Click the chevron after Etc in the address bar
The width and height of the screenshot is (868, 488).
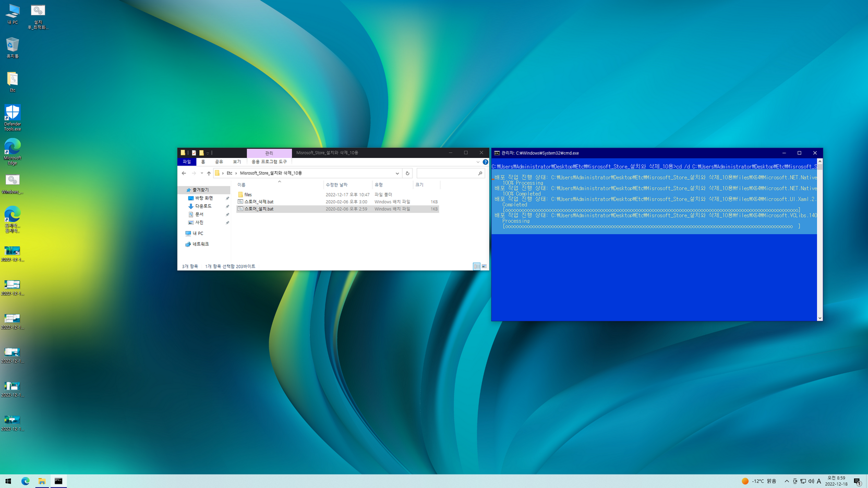pos(236,173)
